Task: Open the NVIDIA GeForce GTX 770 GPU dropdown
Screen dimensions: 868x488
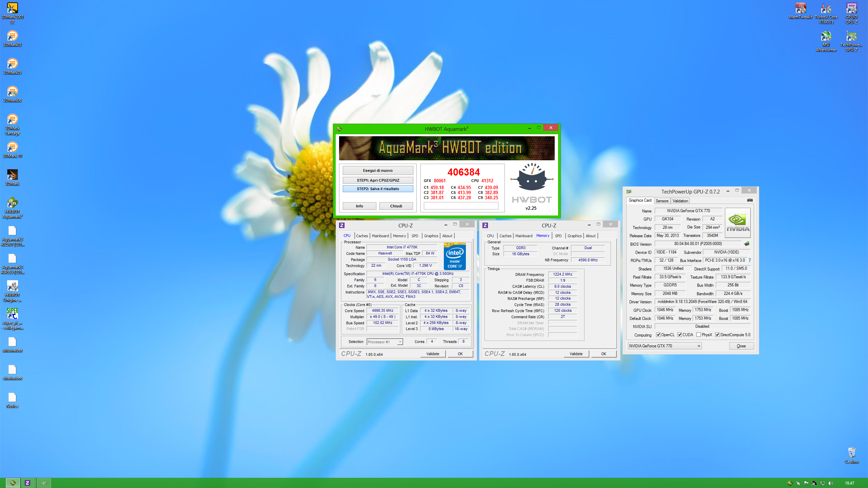Action: point(665,346)
